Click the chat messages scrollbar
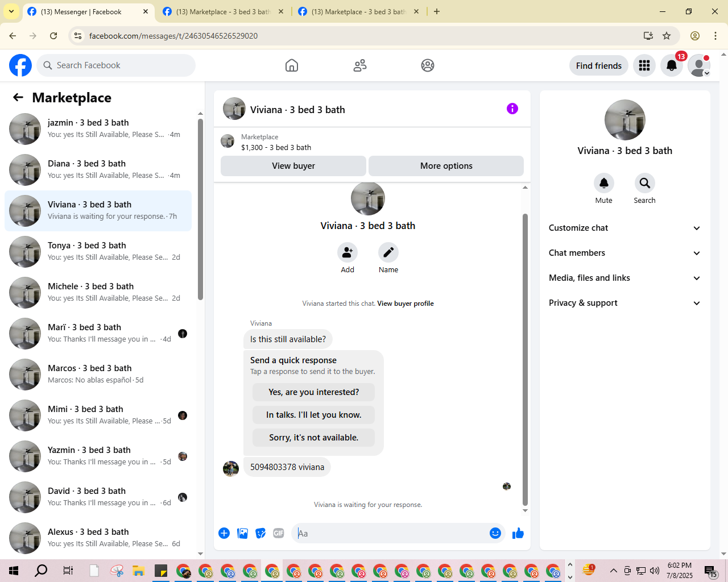728x582 pixels. [x=525, y=359]
